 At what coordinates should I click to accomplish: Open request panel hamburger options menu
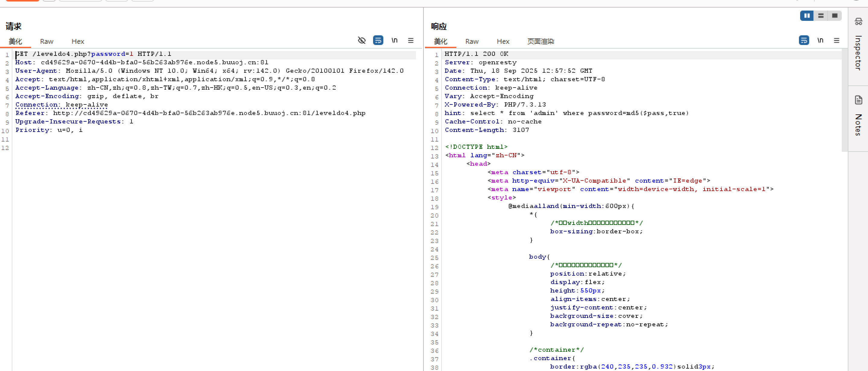[410, 40]
